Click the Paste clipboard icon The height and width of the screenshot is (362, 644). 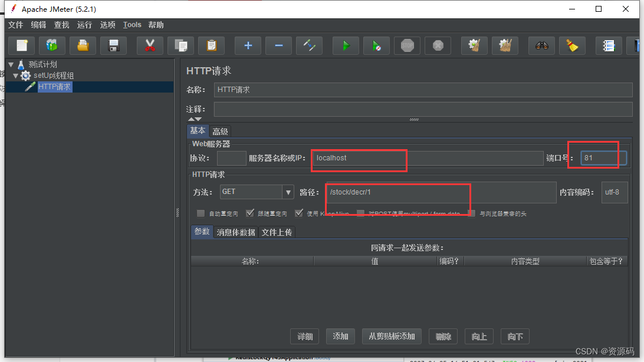pos(211,45)
